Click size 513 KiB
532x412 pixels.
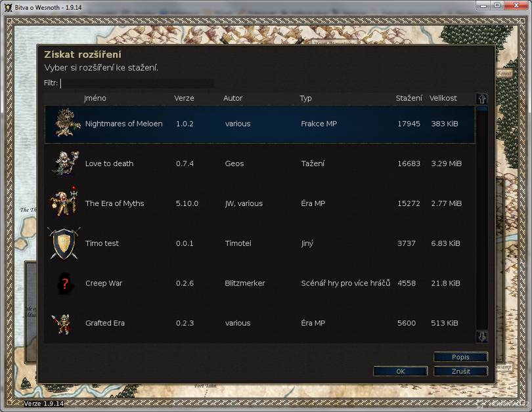click(445, 323)
